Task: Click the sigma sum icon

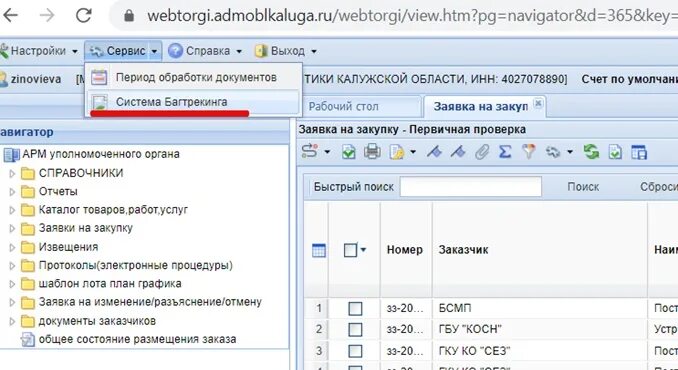Action: [x=505, y=152]
